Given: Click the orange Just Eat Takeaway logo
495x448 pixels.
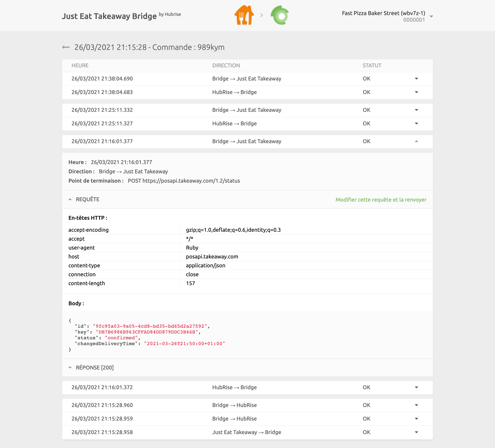Looking at the screenshot, I should (244, 15).
